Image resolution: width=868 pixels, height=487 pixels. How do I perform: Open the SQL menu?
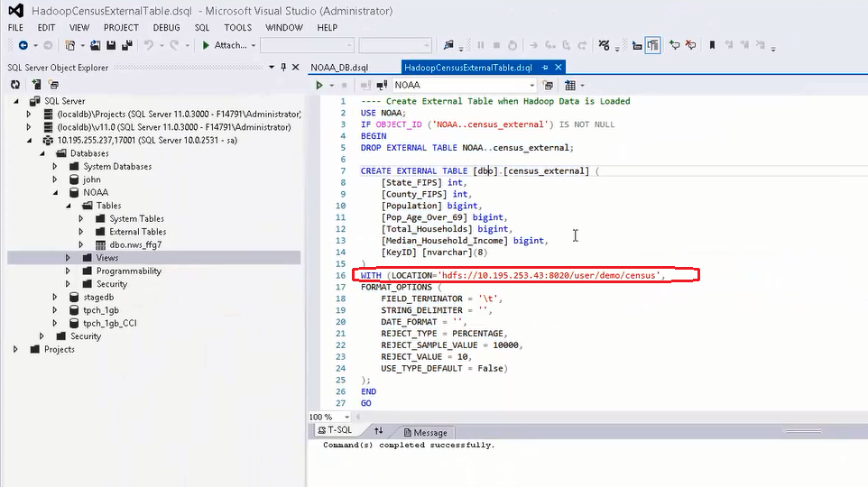[202, 28]
